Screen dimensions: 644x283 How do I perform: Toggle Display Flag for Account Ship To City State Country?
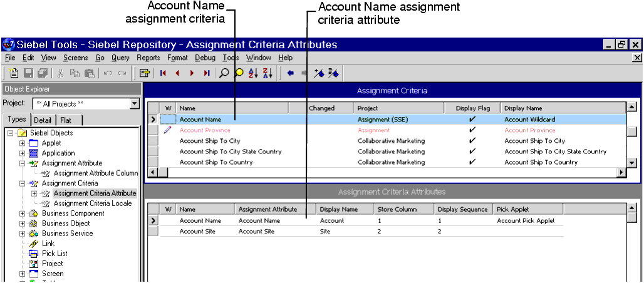(472, 151)
